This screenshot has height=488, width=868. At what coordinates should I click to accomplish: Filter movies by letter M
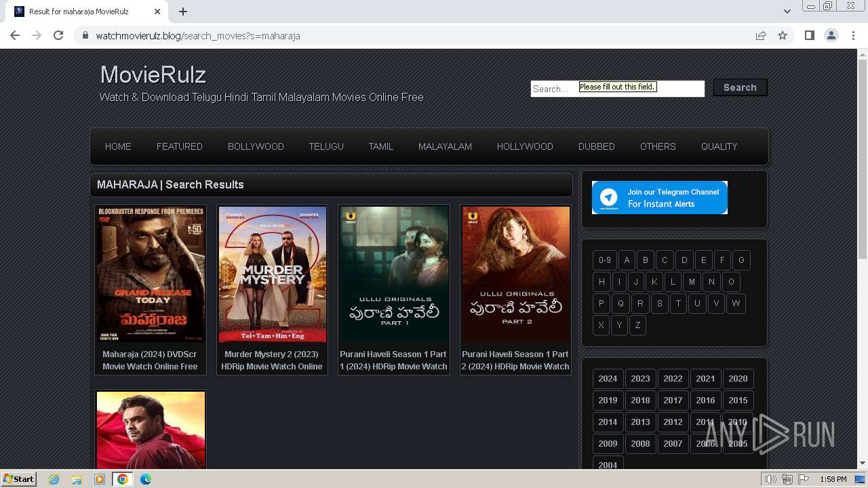click(692, 282)
